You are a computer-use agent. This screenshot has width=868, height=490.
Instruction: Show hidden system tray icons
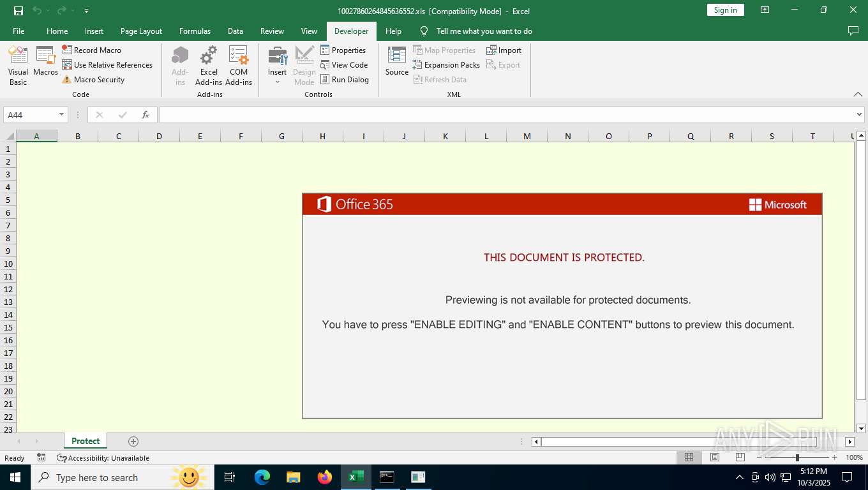(740, 477)
